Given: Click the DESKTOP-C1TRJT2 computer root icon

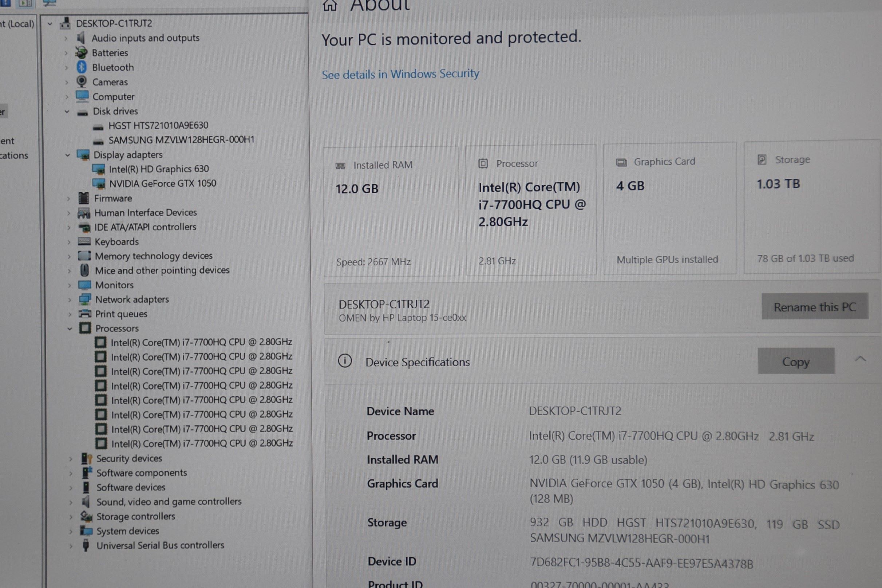Looking at the screenshot, I should click(x=65, y=23).
